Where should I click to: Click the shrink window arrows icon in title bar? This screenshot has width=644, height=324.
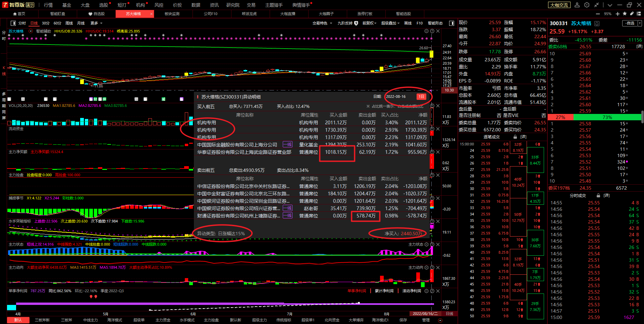point(596,5)
